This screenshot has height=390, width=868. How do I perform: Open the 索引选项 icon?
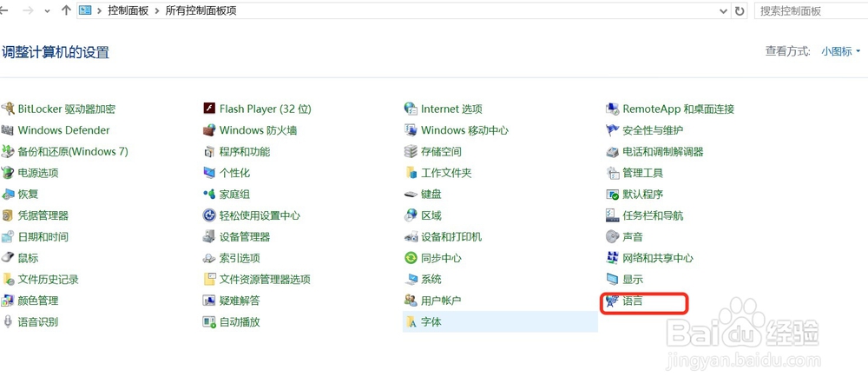tap(209, 258)
